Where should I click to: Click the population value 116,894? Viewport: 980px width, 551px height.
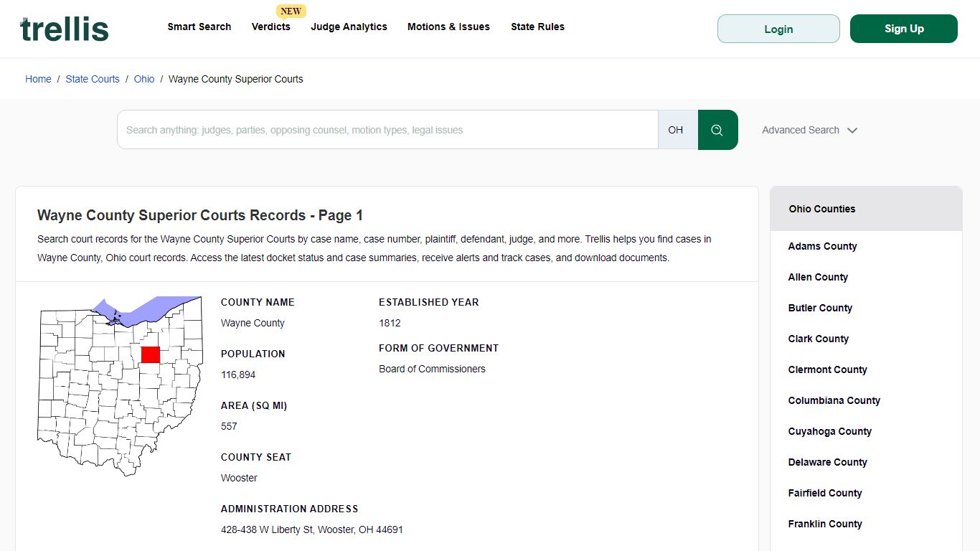(x=238, y=375)
